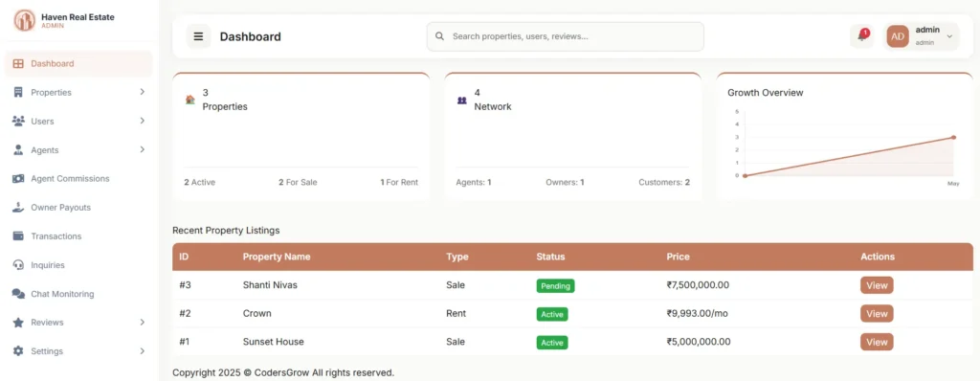The height and width of the screenshot is (381, 980).
Task: Click the Properties building icon
Action: coord(18,93)
